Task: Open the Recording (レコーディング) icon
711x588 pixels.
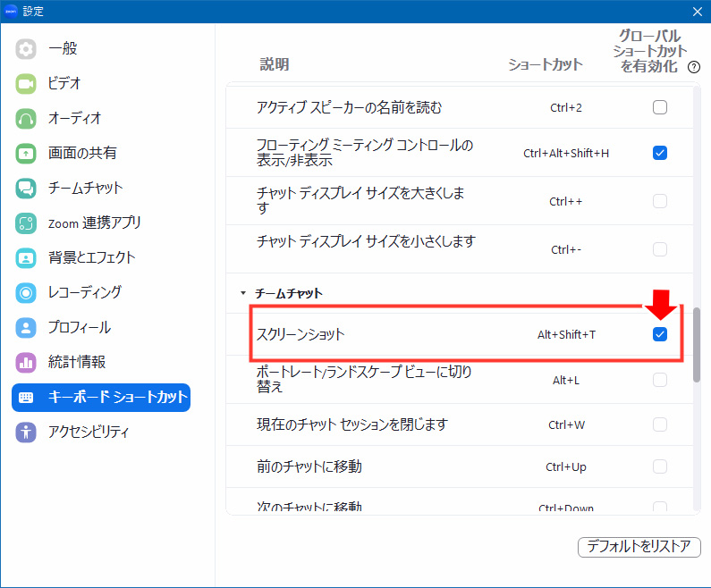Action: point(26,292)
